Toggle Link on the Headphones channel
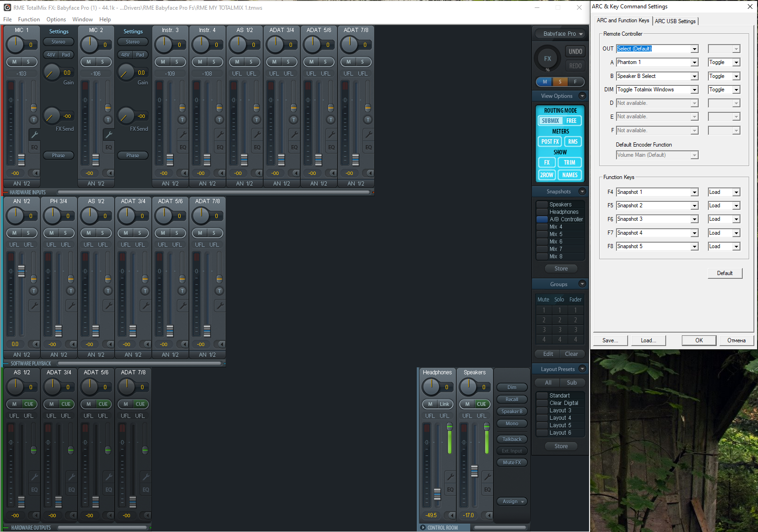758x532 pixels. click(x=444, y=404)
